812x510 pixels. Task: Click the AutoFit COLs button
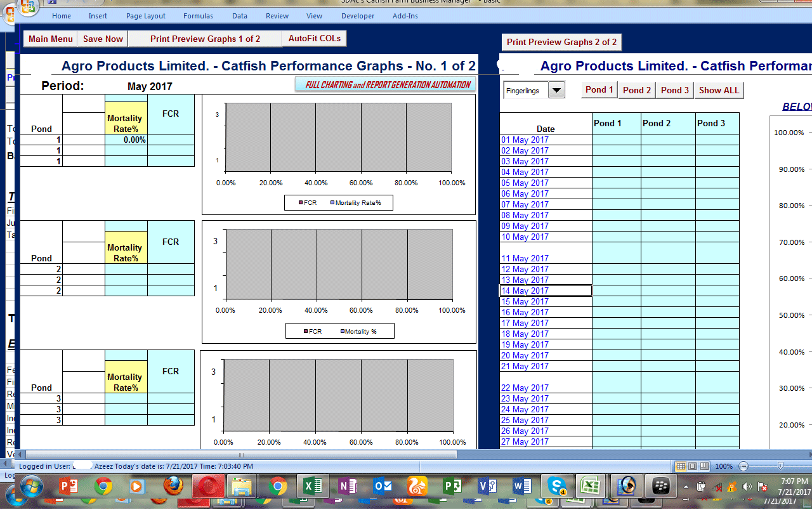tap(315, 39)
